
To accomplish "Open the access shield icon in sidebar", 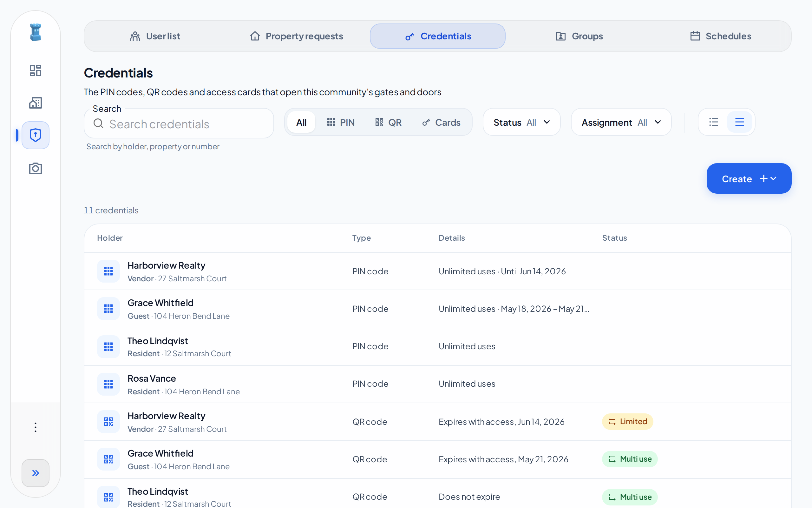I will tap(36, 135).
